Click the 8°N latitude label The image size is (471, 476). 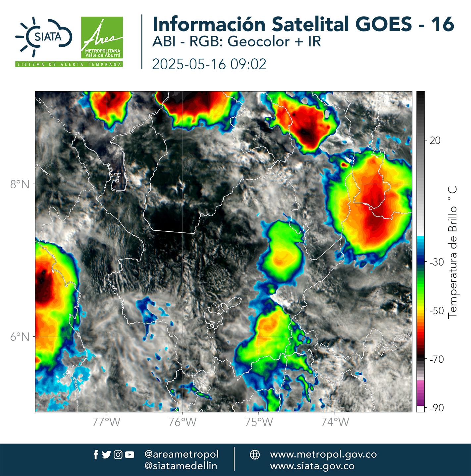pyautogui.click(x=20, y=184)
